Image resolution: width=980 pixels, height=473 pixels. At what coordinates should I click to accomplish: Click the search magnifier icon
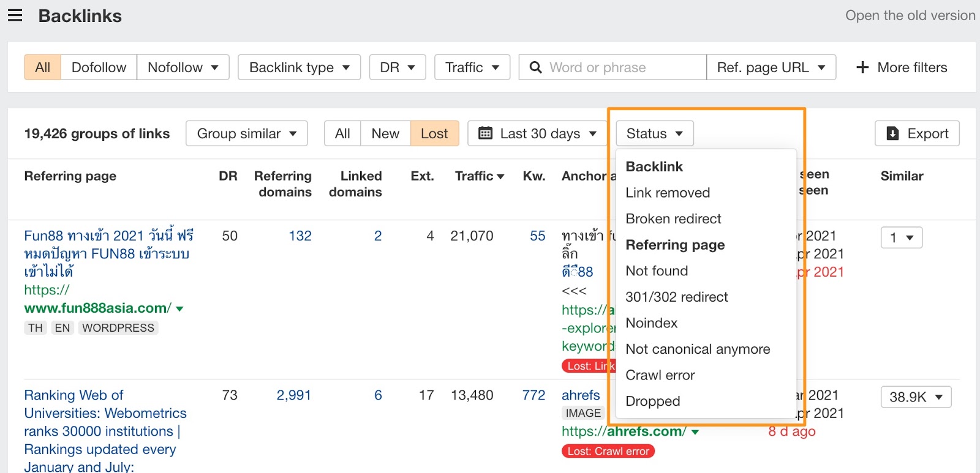535,67
